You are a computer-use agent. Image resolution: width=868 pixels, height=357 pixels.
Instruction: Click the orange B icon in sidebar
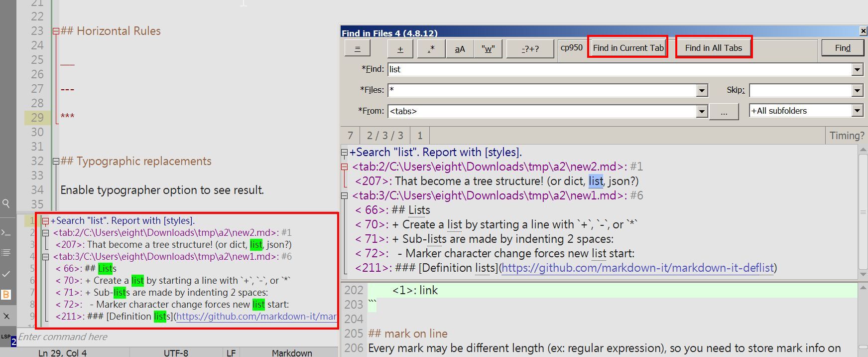[x=6, y=295]
